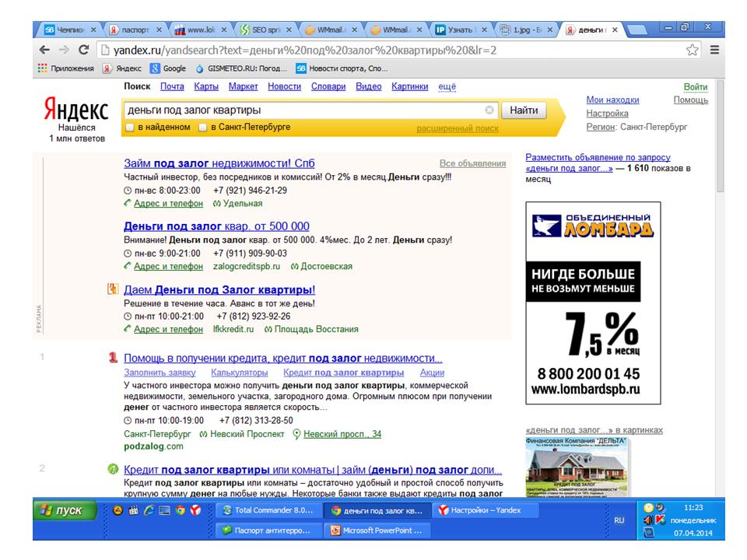The width and height of the screenshot is (747, 560).
Task: Open the 'Калькуляторы' sitelink
Action: (240, 373)
